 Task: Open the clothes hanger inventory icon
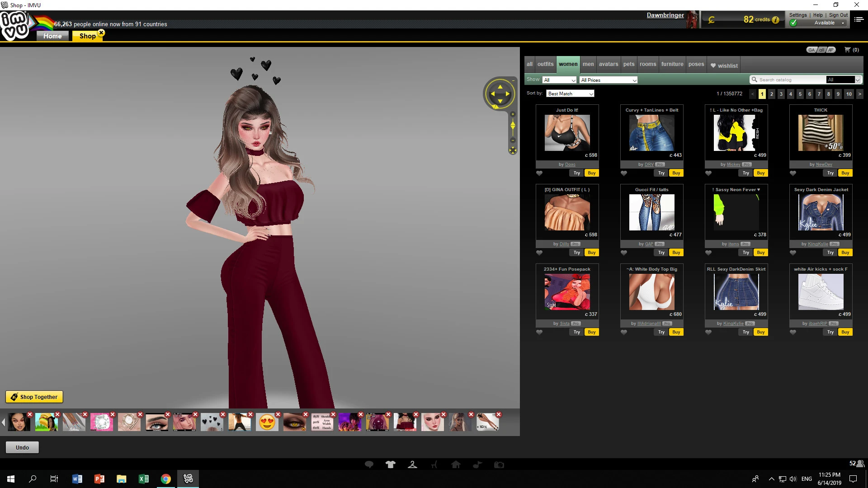click(412, 465)
